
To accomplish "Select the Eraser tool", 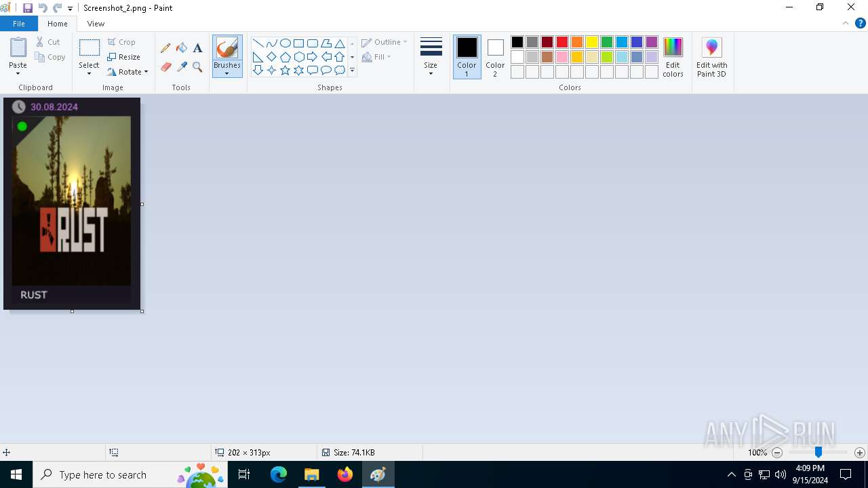I will tap(165, 67).
